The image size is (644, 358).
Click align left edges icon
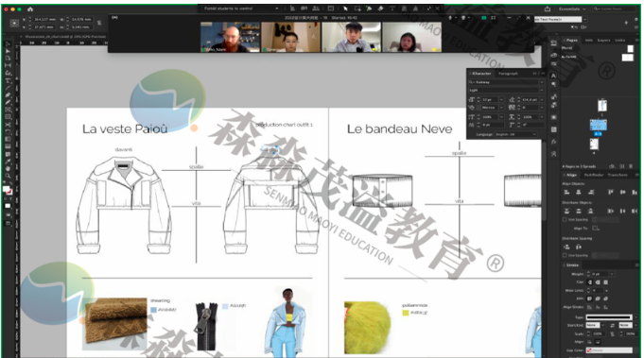[566, 192]
